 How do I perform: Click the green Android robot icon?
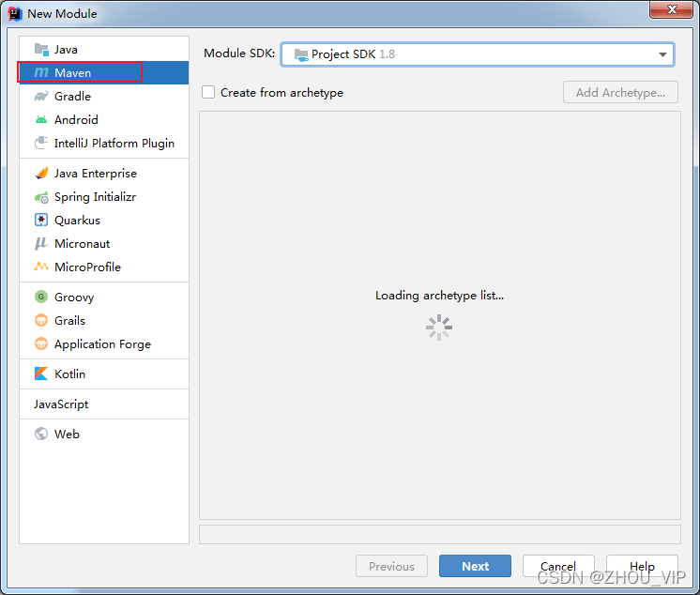[41, 119]
